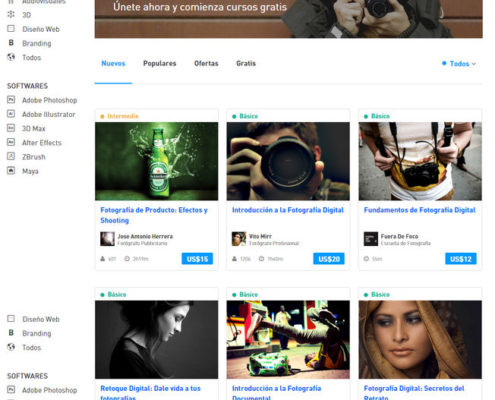Click Vito Mirr instructor name
The width and height of the screenshot is (495, 400).
(260, 236)
